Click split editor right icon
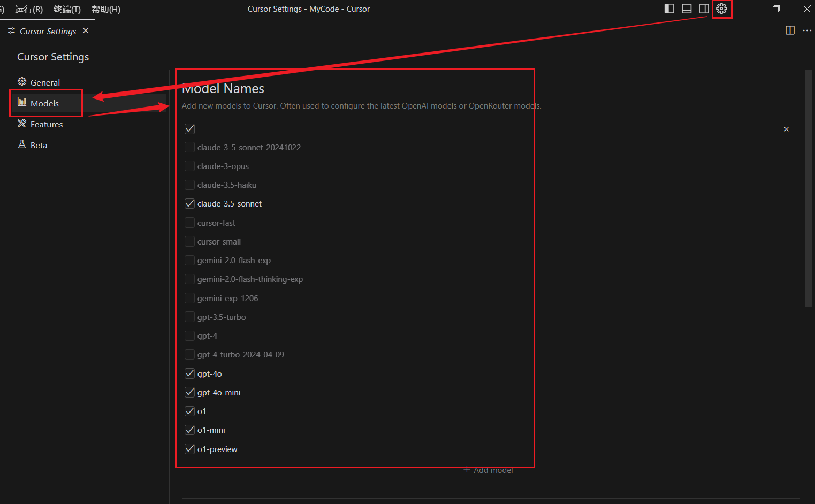 click(790, 30)
